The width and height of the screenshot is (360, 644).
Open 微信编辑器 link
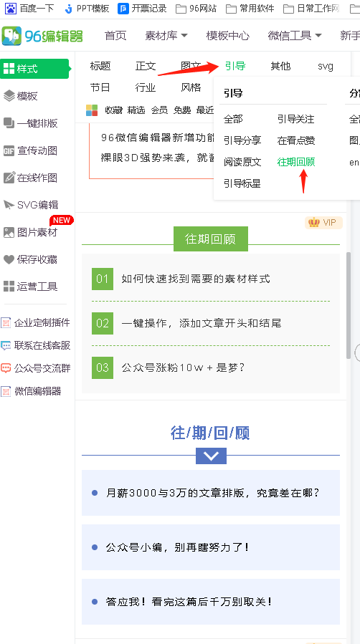tap(31, 391)
